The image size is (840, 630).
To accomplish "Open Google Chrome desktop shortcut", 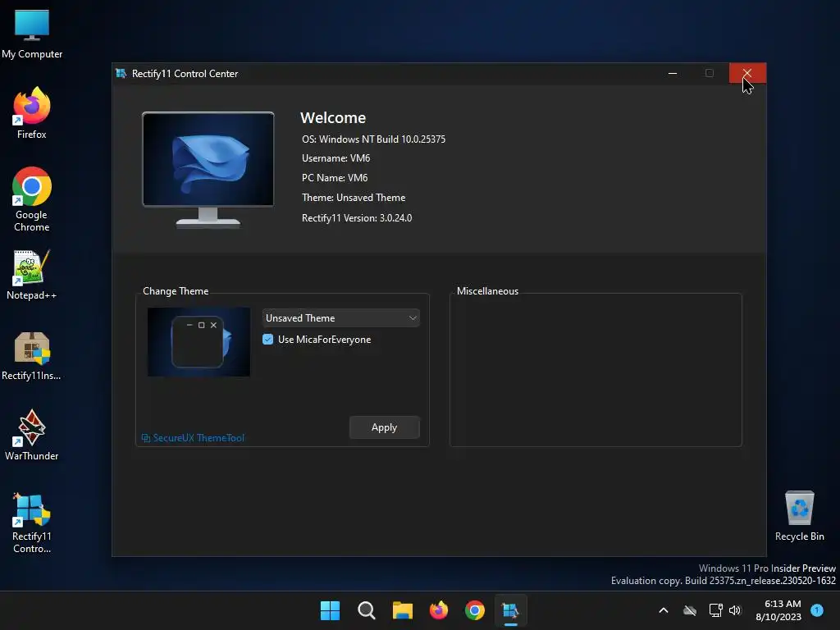I will pyautogui.click(x=32, y=199).
